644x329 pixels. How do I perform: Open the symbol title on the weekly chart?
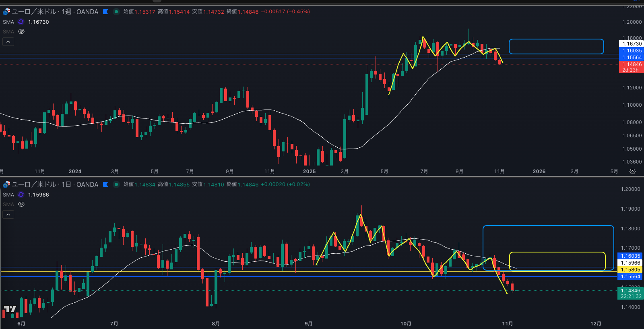pos(55,12)
